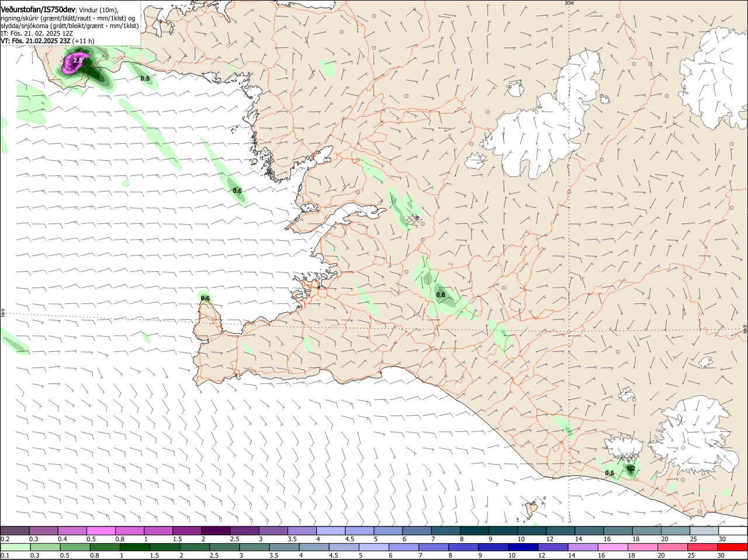The height and width of the screenshot is (560, 748).
Task: Select the dark navy rain swatch starting at 10
Action: click(522, 547)
